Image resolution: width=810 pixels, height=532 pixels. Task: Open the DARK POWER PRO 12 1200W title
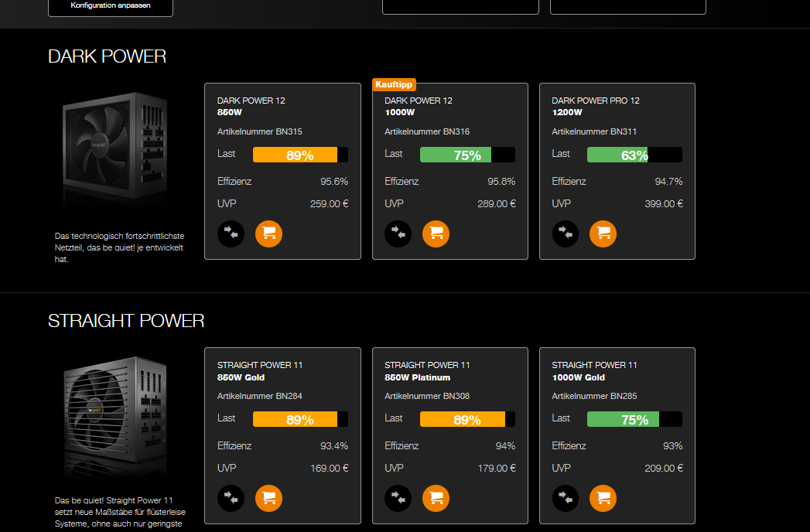(x=596, y=107)
